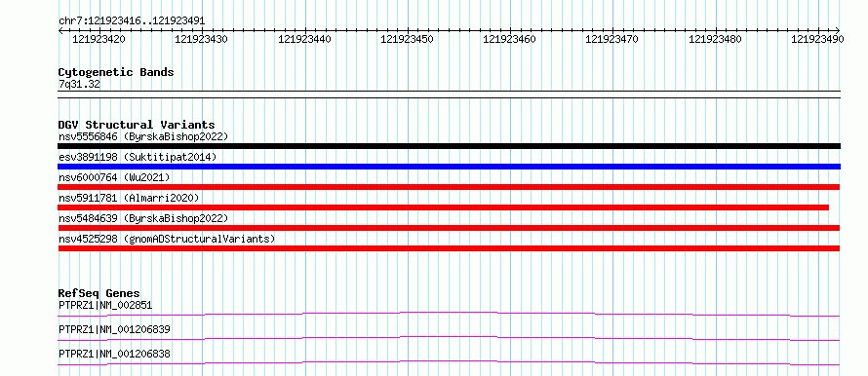Image resolution: width=868 pixels, height=376 pixels.
Task: Open variant esv3891198 (Suktitipat2014) label
Action: pos(138,157)
